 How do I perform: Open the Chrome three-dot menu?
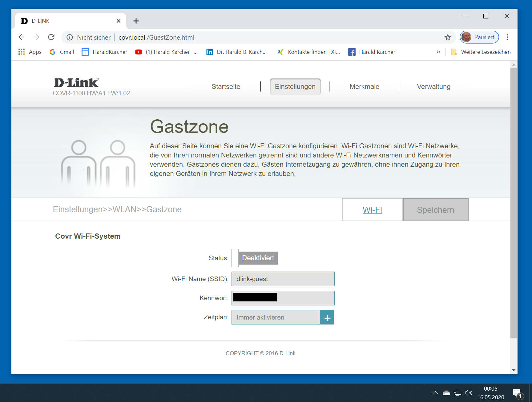[507, 37]
